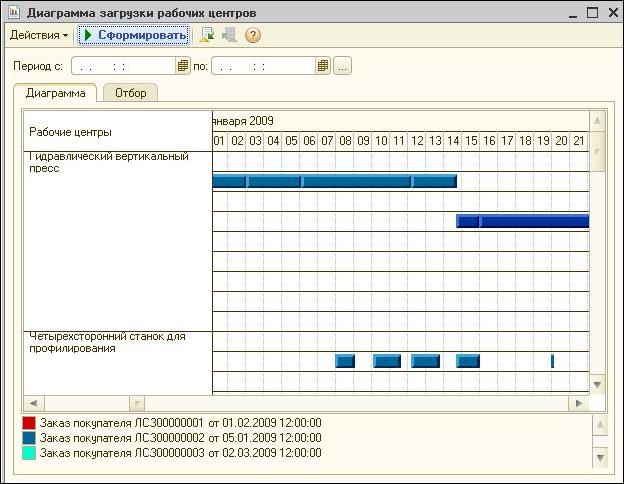Click red swatch for order ЛС300000001
Screen dimensions: 624x484
29,423
